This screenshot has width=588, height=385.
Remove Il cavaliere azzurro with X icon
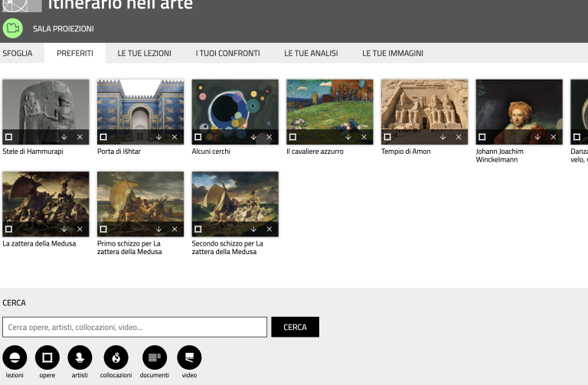click(x=364, y=137)
